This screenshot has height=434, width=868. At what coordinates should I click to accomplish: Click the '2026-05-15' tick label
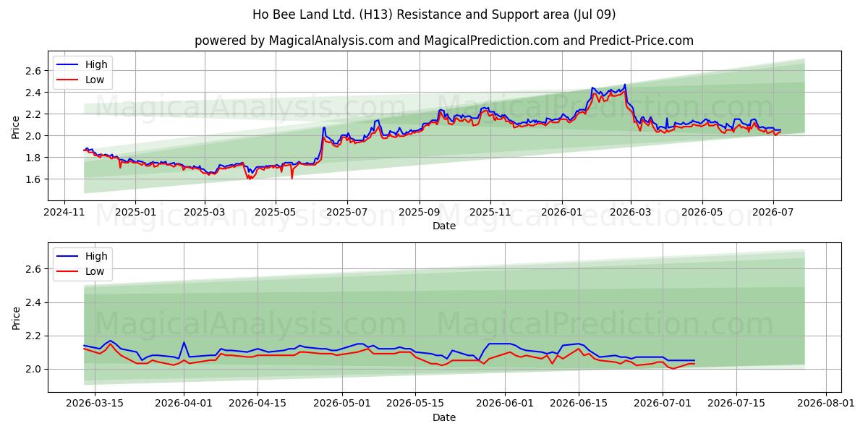pyautogui.click(x=415, y=404)
